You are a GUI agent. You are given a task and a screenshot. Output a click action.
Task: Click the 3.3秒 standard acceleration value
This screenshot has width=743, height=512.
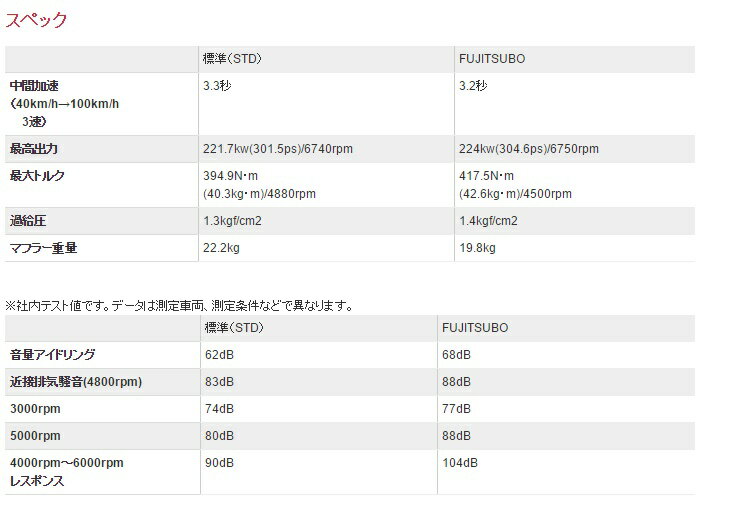[218, 87]
